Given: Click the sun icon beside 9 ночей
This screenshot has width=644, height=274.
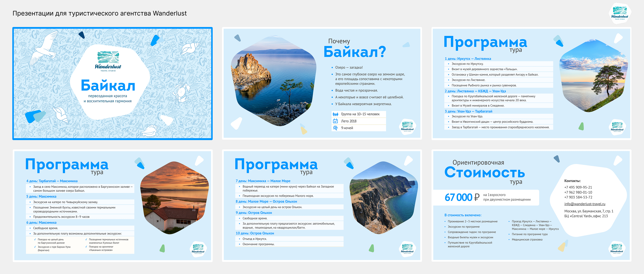Looking at the screenshot, I should pos(335,128).
